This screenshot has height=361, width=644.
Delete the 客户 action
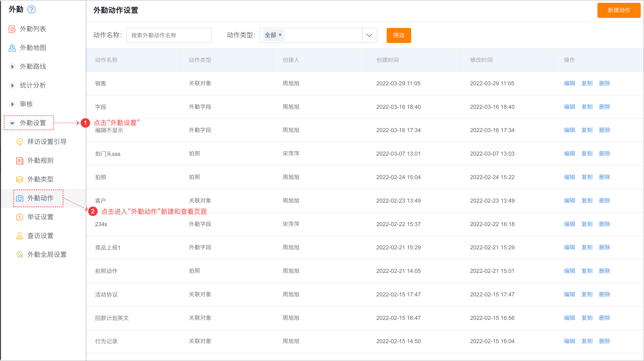point(604,200)
